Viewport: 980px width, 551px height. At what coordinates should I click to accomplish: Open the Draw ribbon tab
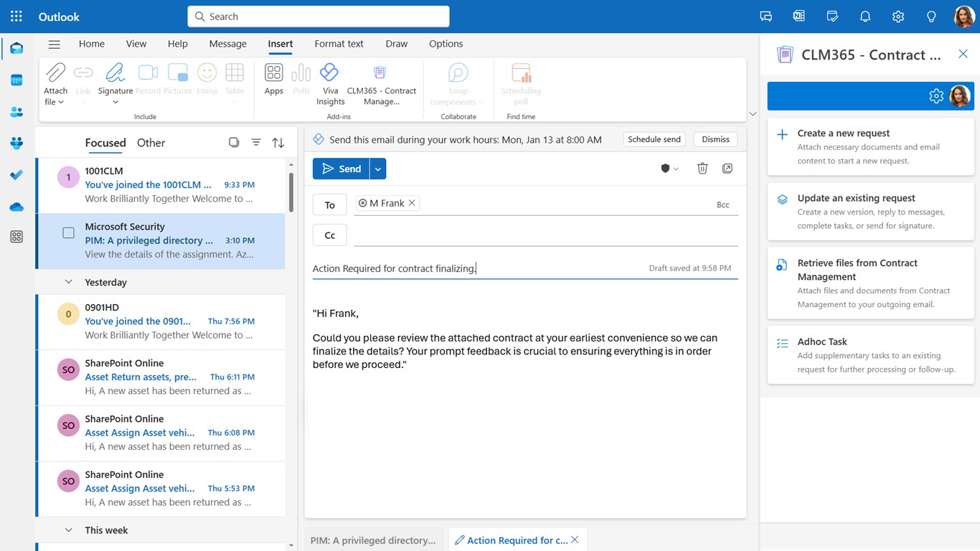coord(397,44)
